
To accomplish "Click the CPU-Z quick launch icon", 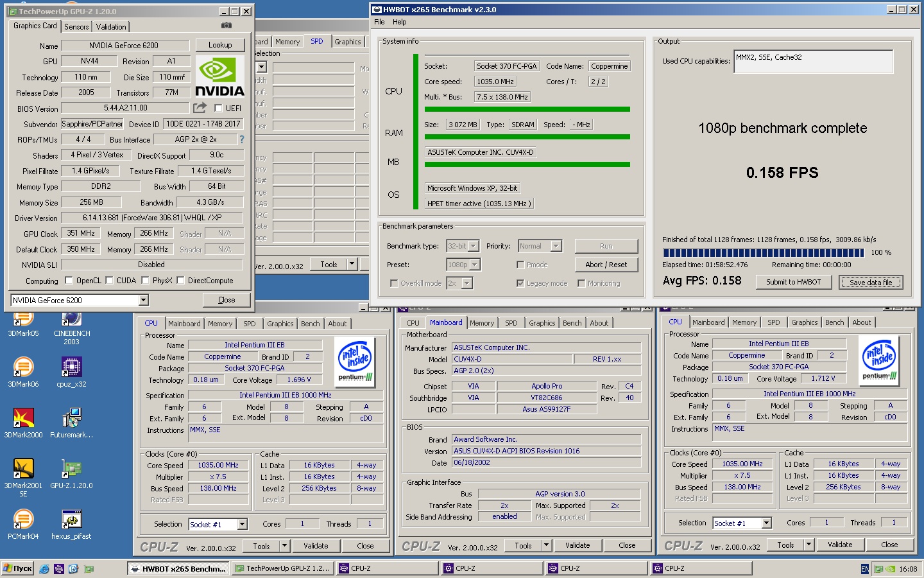I will coord(58,568).
